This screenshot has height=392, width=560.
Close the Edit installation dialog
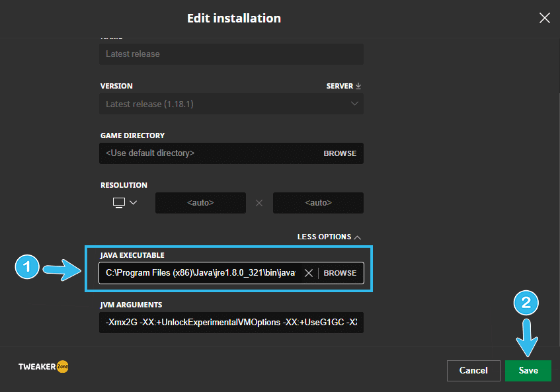(x=544, y=18)
